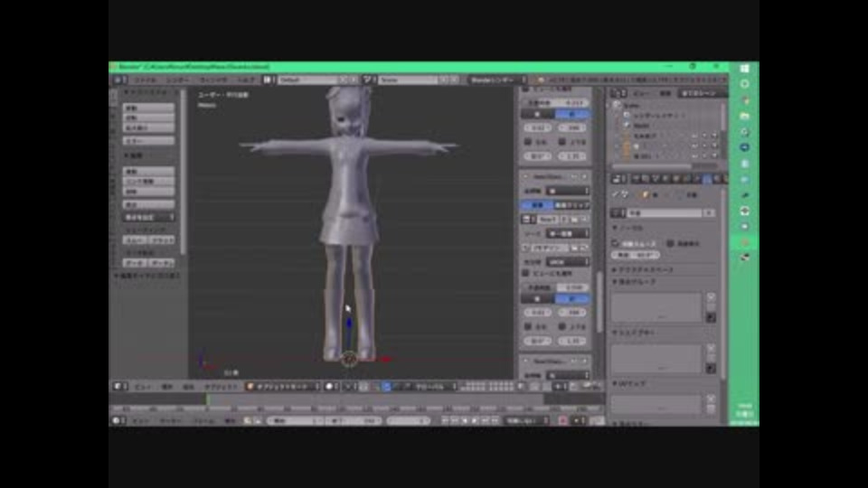The width and height of the screenshot is (868, 488).
Task: Open the Object Mode dropdown
Action: click(x=282, y=387)
